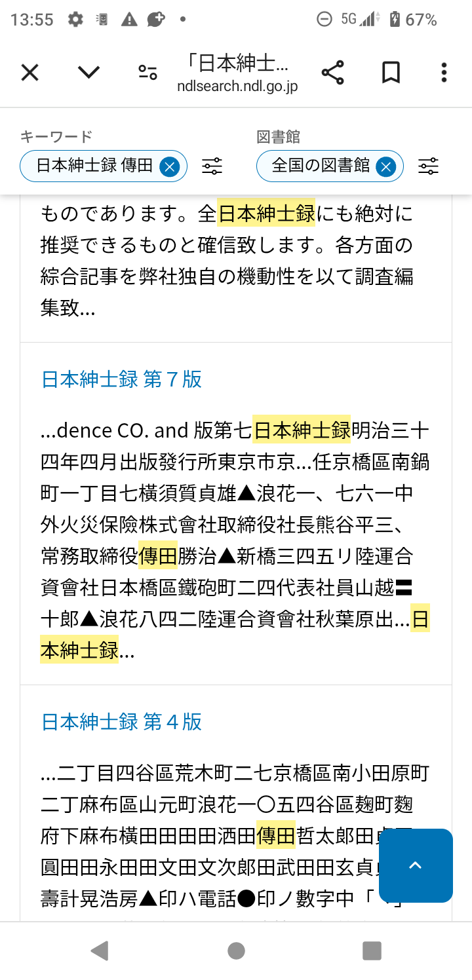The image size is (472, 980).
Task: Close the custom tab with X icon
Action: click(30, 73)
